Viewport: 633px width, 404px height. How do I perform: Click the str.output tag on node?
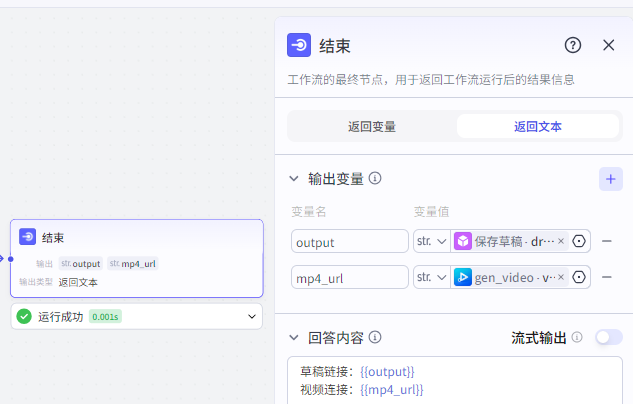pyautogui.click(x=81, y=264)
